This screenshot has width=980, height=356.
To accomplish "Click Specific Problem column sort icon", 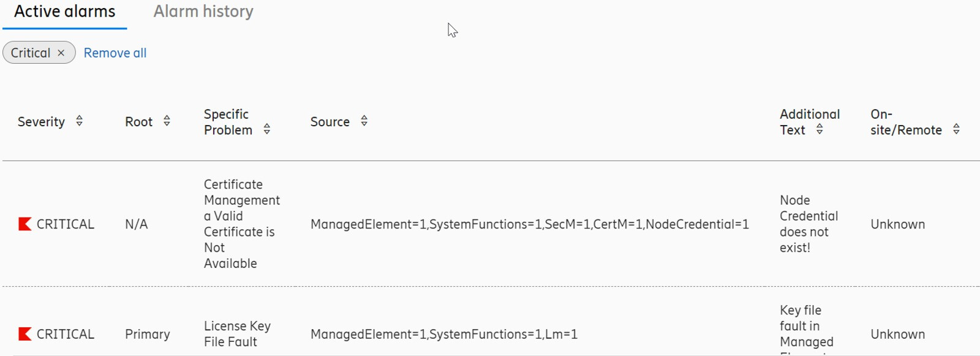I will [266, 129].
